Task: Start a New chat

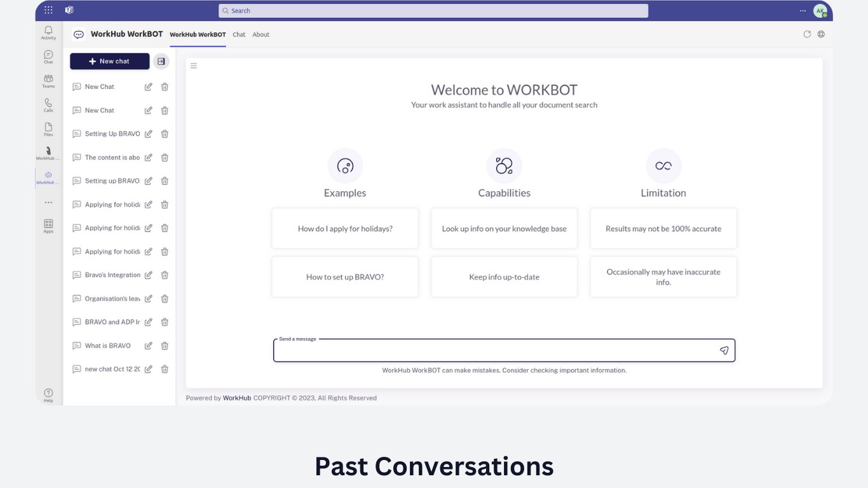Action: 109,61
